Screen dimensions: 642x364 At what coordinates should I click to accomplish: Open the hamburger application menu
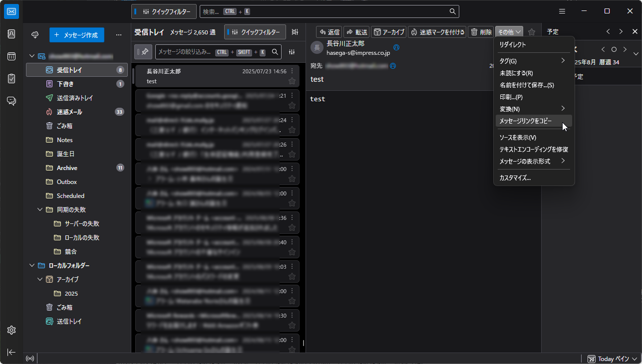[x=562, y=11]
